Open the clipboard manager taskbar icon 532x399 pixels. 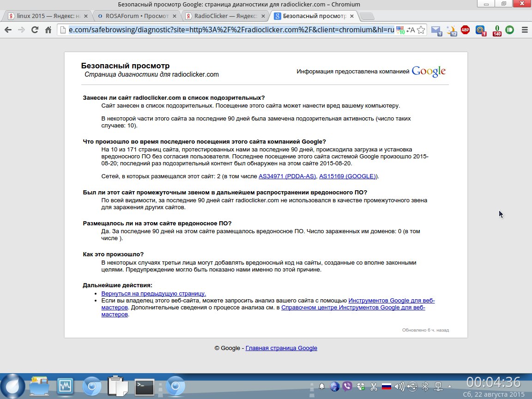coord(118,386)
